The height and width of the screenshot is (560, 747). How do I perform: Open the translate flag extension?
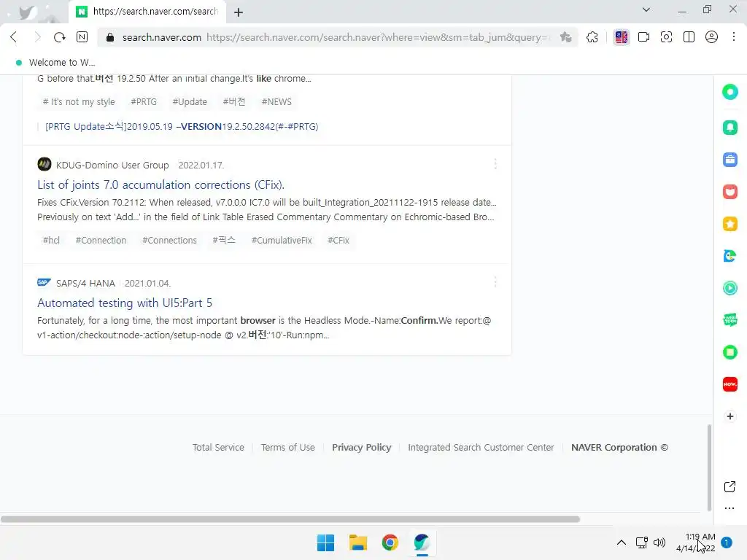(622, 37)
